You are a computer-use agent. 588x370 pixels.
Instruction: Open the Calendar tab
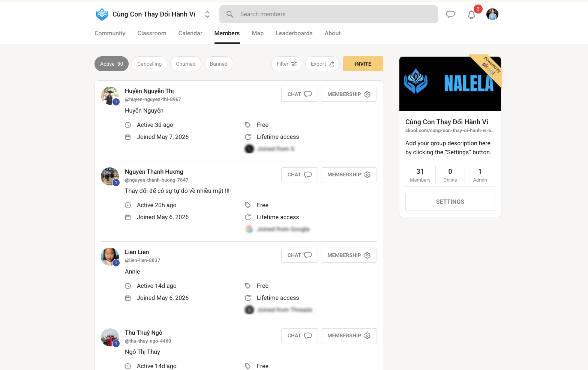[x=190, y=33]
